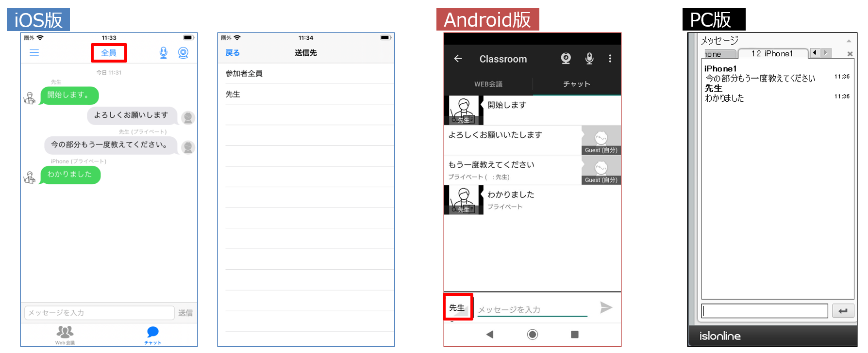Switch to the WEB会議 tab in Android
The image size is (868, 353).
(x=488, y=84)
